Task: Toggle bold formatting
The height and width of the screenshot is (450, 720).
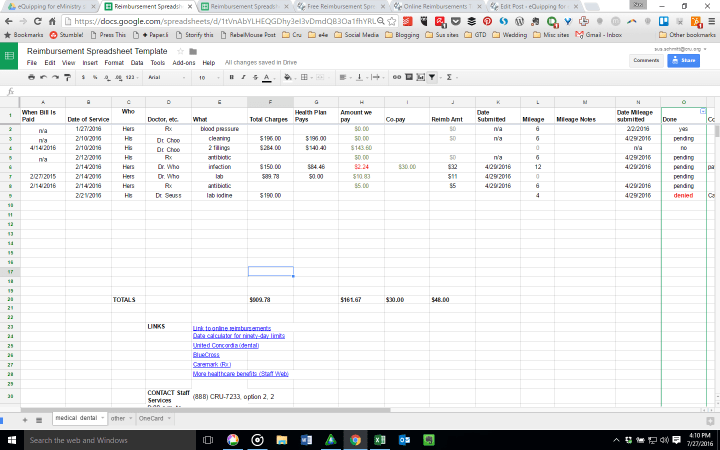Action: coord(231,77)
